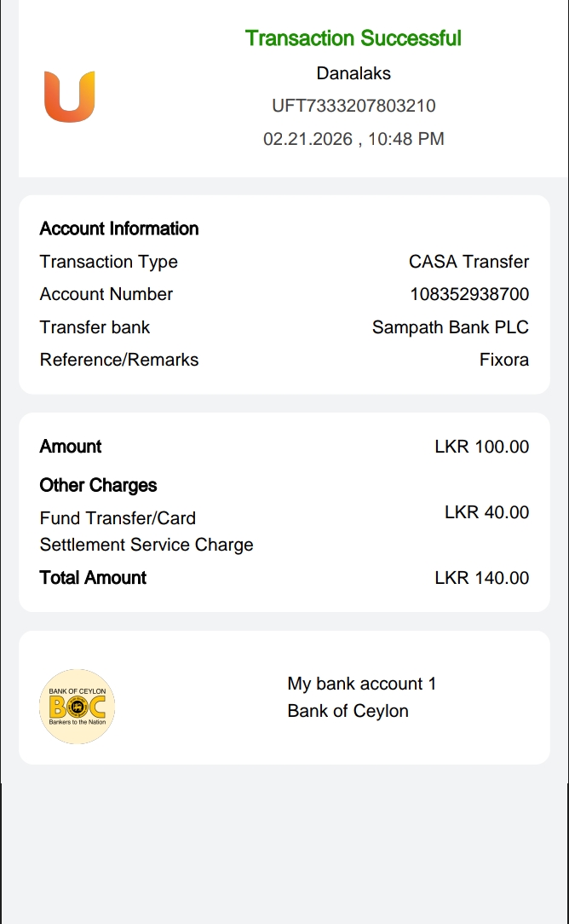Click the transaction date and time

353,139
